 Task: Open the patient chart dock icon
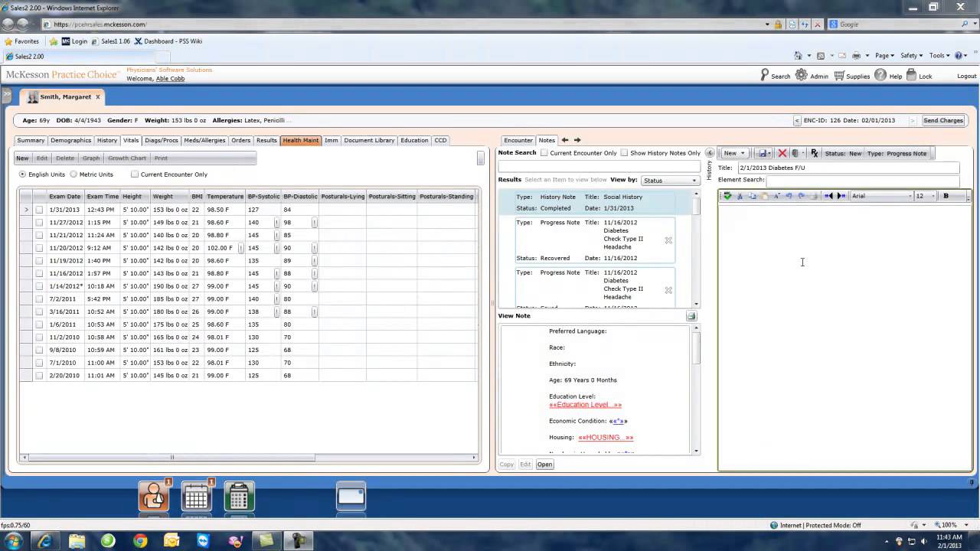pyautogui.click(x=154, y=496)
